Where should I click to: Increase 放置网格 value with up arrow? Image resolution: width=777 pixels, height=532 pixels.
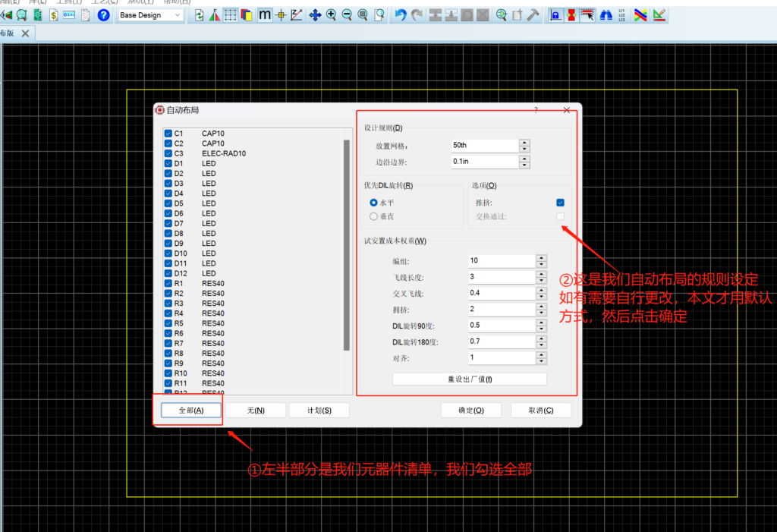pyautogui.click(x=524, y=142)
